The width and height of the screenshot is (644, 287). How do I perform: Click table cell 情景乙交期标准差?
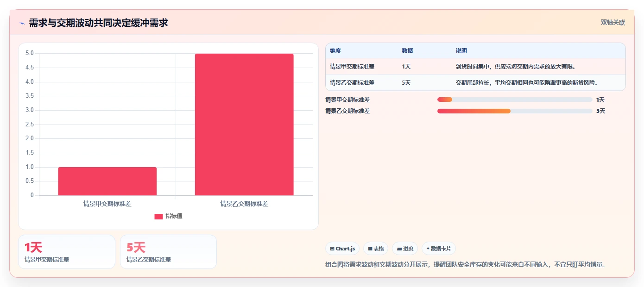point(352,83)
